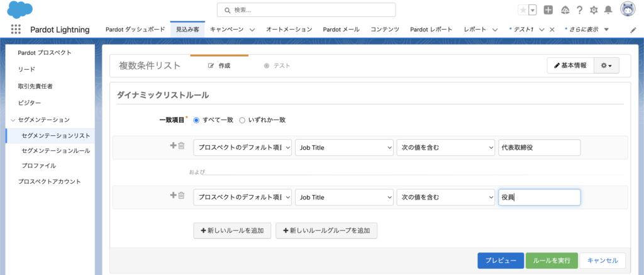This screenshot has height=275, width=644.
Task: Open the コンテンツ tab
Action: click(x=384, y=29)
